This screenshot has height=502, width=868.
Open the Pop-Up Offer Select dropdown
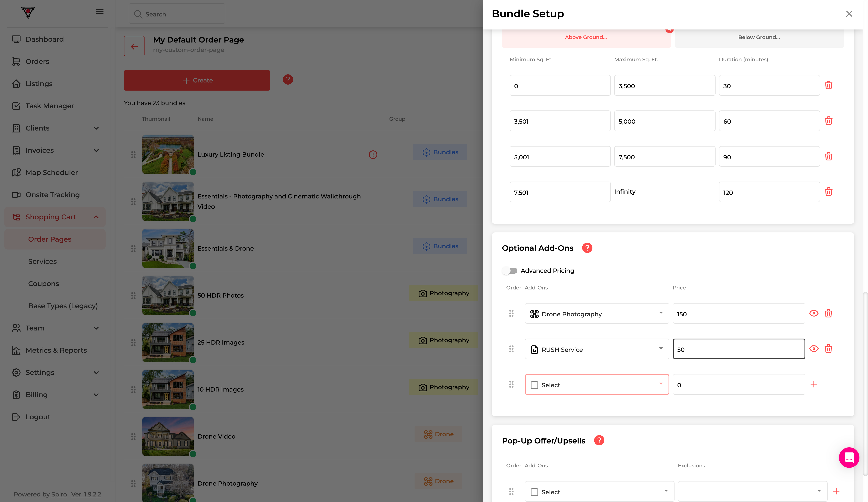(599, 491)
